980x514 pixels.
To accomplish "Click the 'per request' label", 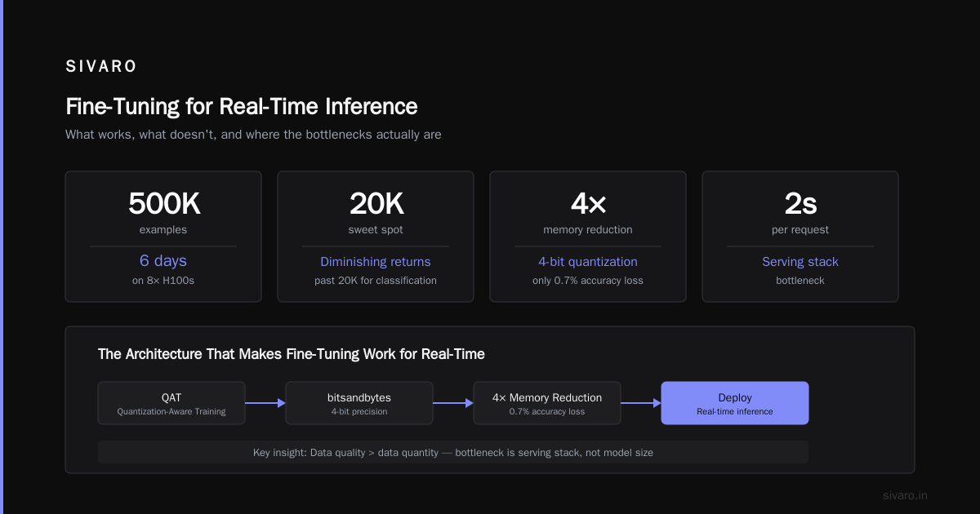I will point(800,230).
